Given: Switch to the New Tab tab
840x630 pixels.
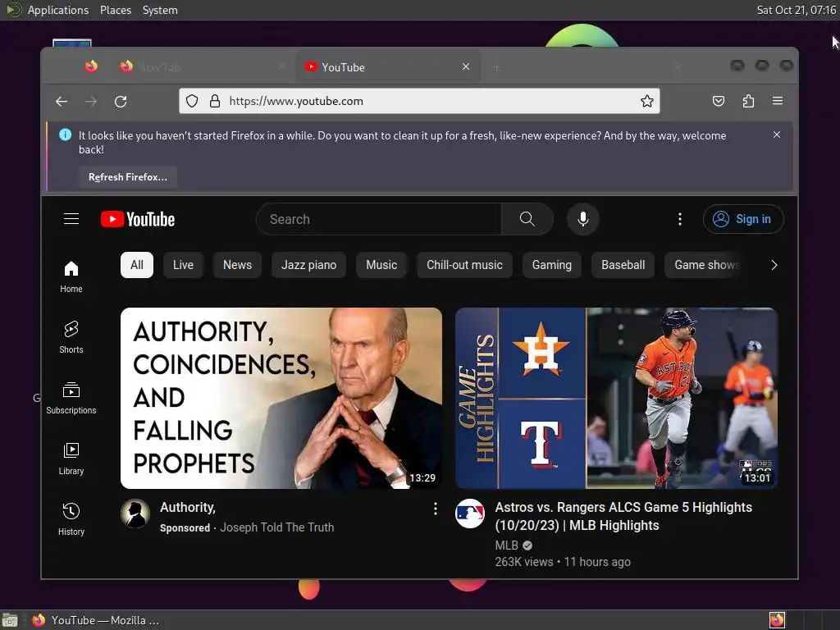Looking at the screenshot, I should 203,67.
